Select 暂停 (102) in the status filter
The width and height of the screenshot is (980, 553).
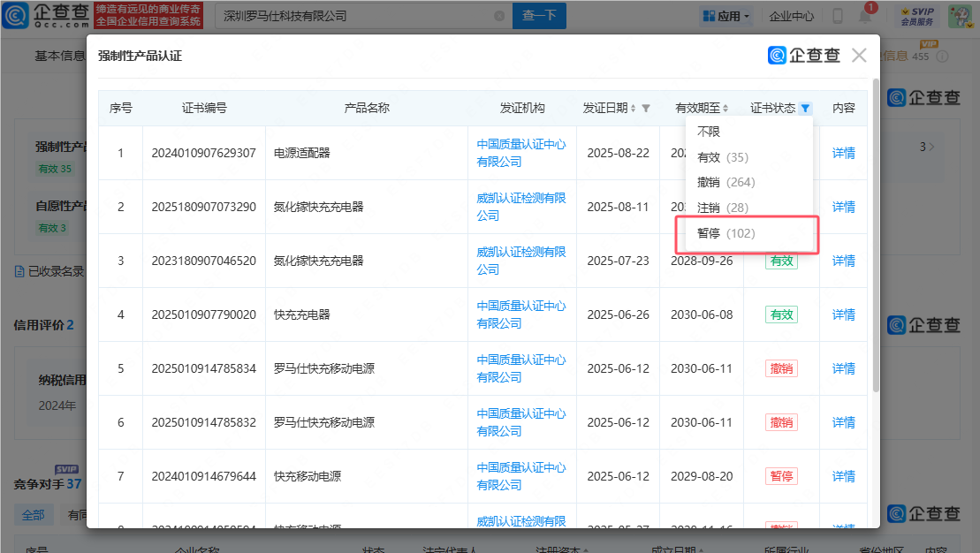[x=726, y=233]
